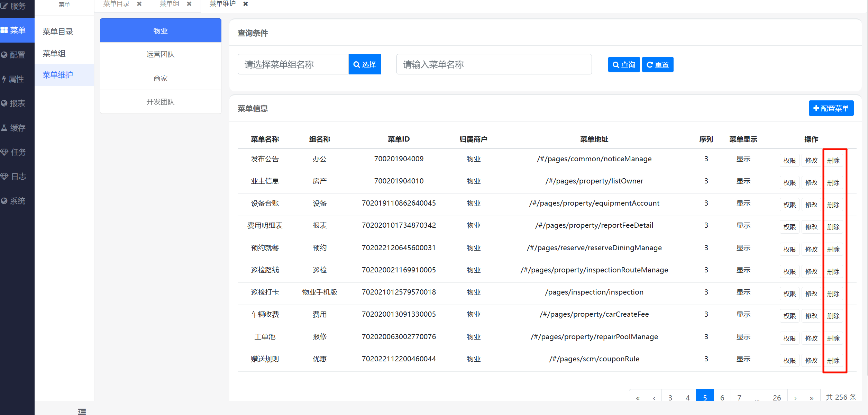Open 权限 for 业主信息 row

(789, 182)
